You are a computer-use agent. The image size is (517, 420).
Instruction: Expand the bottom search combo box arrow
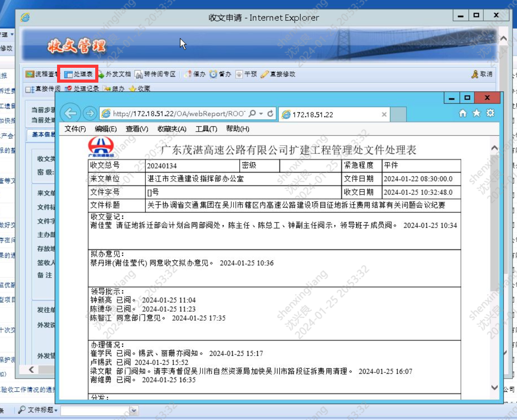pos(133,411)
